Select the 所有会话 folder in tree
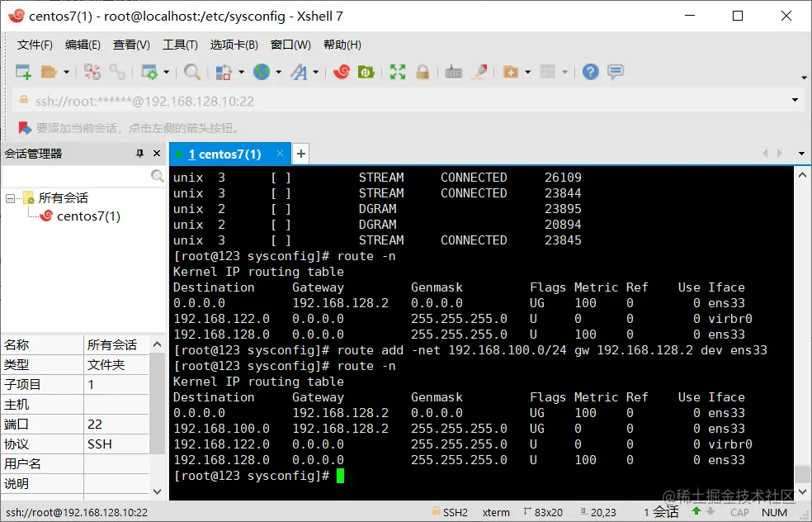The width and height of the screenshot is (812, 522). [64, 198]
